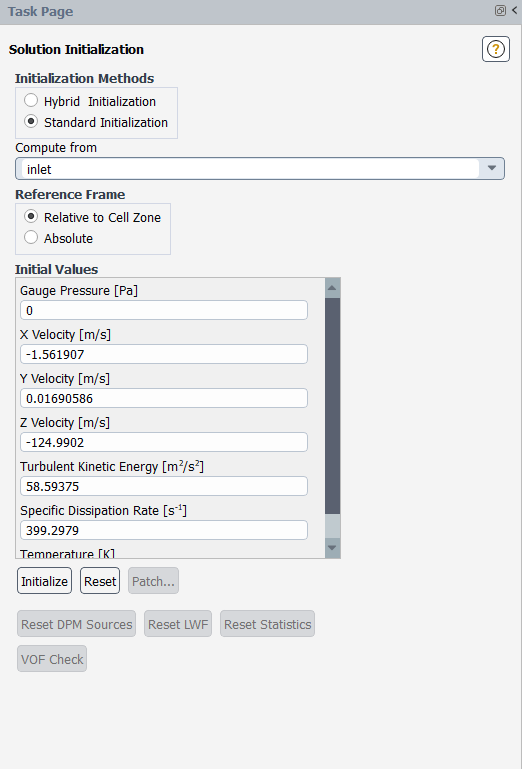Click the Initialize button

[44, 581]
